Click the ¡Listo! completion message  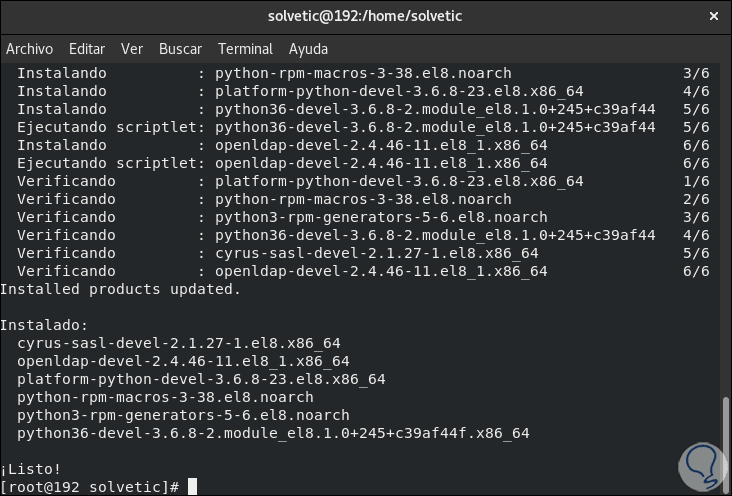pyautogui.click(x=31, y=468)
